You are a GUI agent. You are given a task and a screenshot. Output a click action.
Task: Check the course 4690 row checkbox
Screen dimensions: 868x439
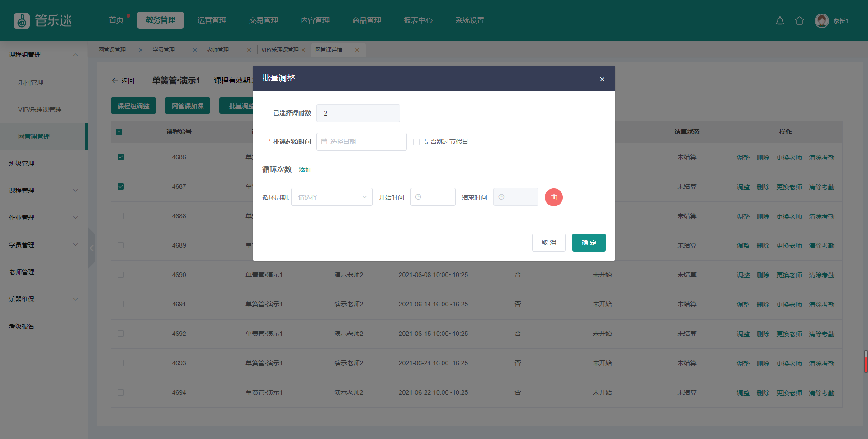[121, 275]
